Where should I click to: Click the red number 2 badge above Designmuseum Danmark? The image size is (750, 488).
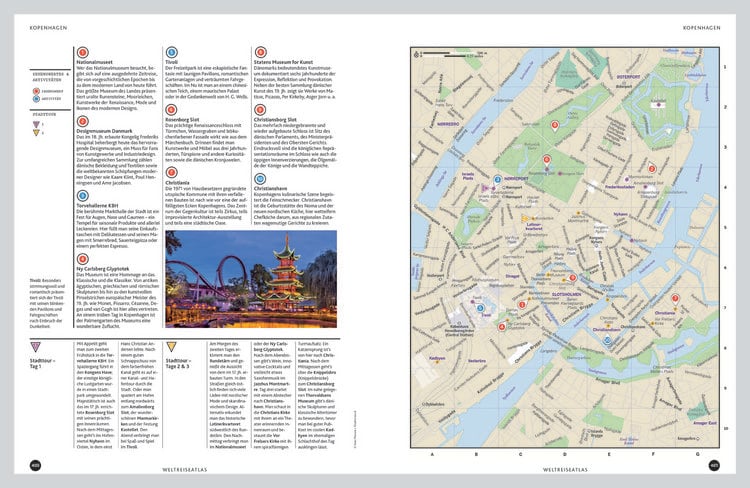pos(82,121)
